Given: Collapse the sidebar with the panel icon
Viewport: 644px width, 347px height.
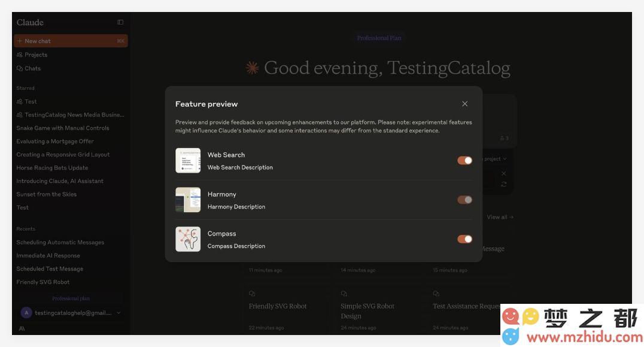Looking at the screenshot, I should coord(120,22).
